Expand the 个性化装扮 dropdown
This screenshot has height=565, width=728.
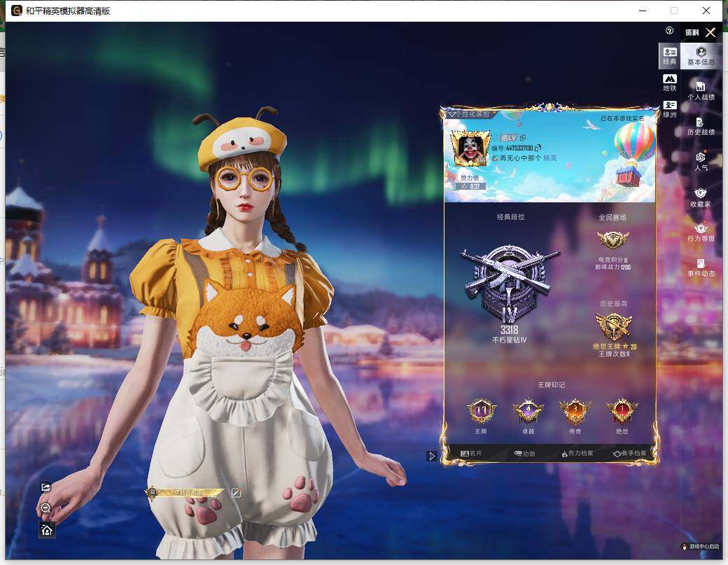tap(470, 113)
